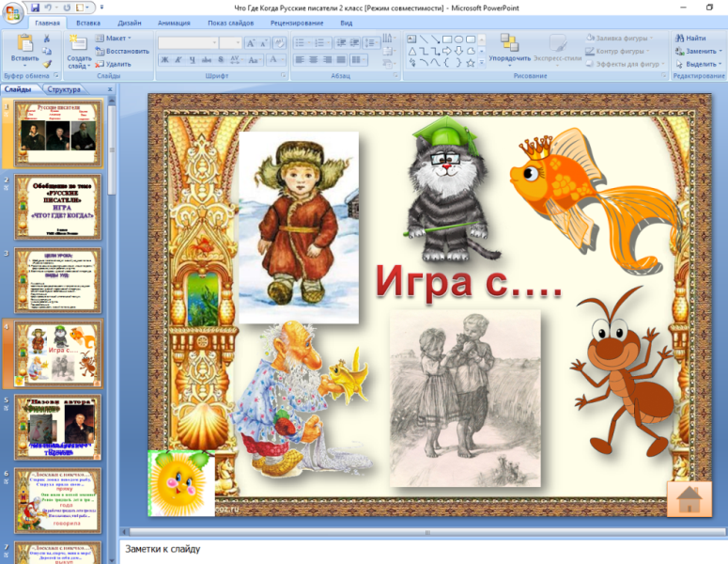Increase list indent level icon
This screenshot has width=728, height=564.
(x=355, y=43)
